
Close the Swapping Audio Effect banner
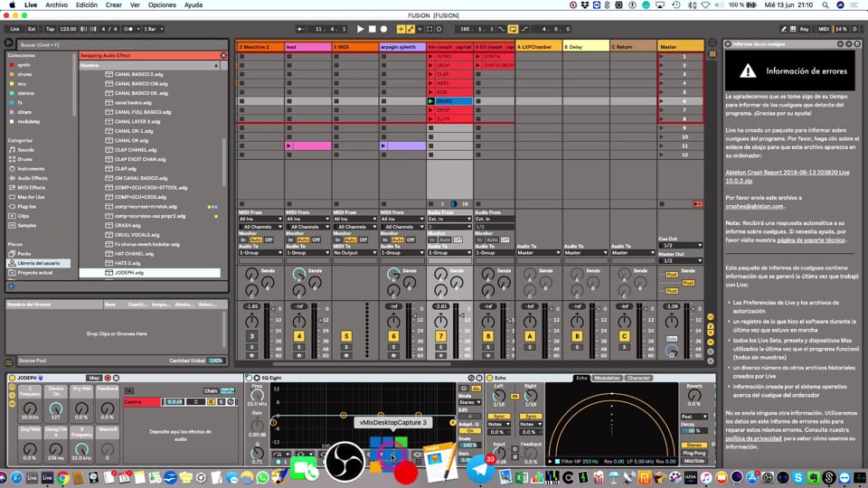[x=223, y=55]
